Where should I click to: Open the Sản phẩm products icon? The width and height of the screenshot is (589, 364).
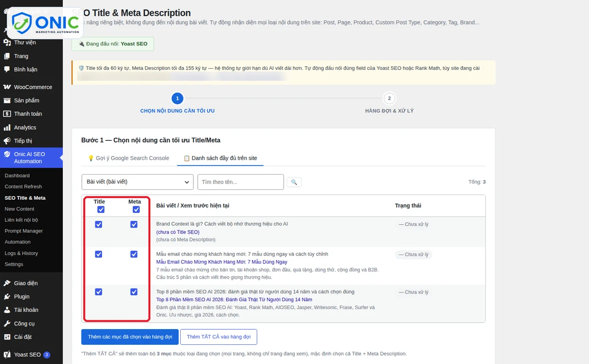point(7,101)
